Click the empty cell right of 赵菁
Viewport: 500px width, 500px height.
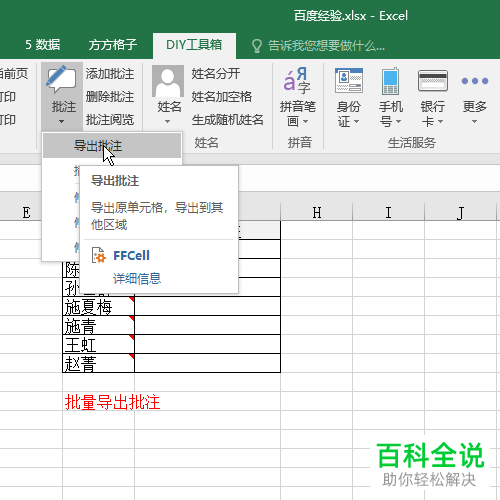click(x=207, y=363)
